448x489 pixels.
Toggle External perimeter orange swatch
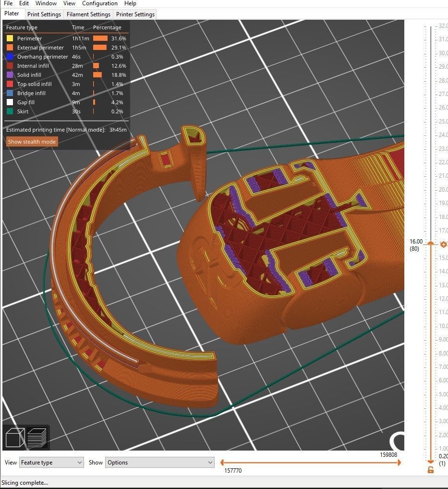[10, 48]
